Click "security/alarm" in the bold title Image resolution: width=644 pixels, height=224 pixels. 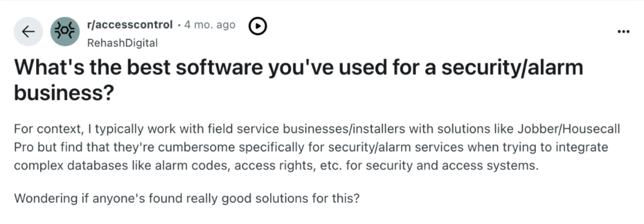[512, 68]
